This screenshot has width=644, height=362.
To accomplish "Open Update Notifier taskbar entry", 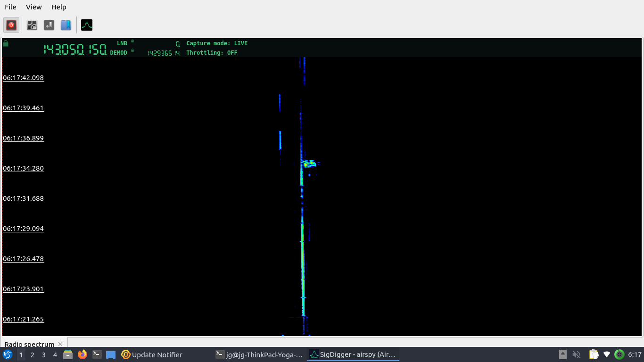I will point(152,354).
